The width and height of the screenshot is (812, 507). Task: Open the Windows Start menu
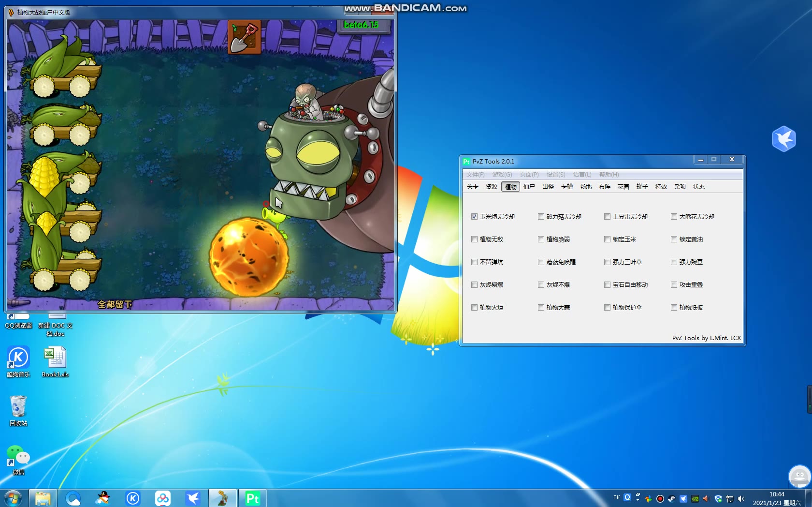point(13,498)
